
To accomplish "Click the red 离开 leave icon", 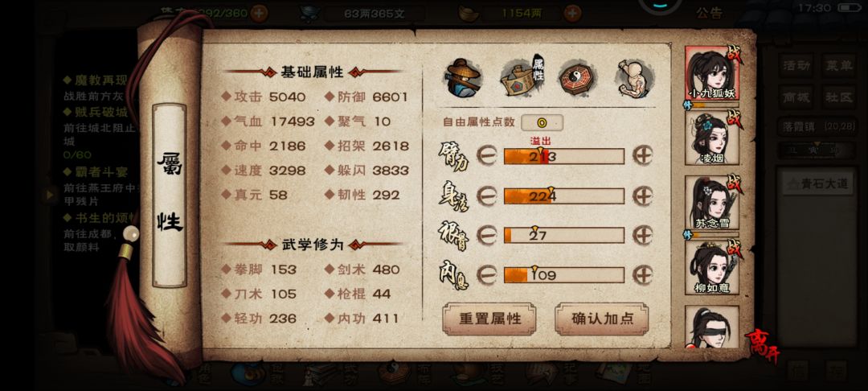I will [x=763, y=346].
